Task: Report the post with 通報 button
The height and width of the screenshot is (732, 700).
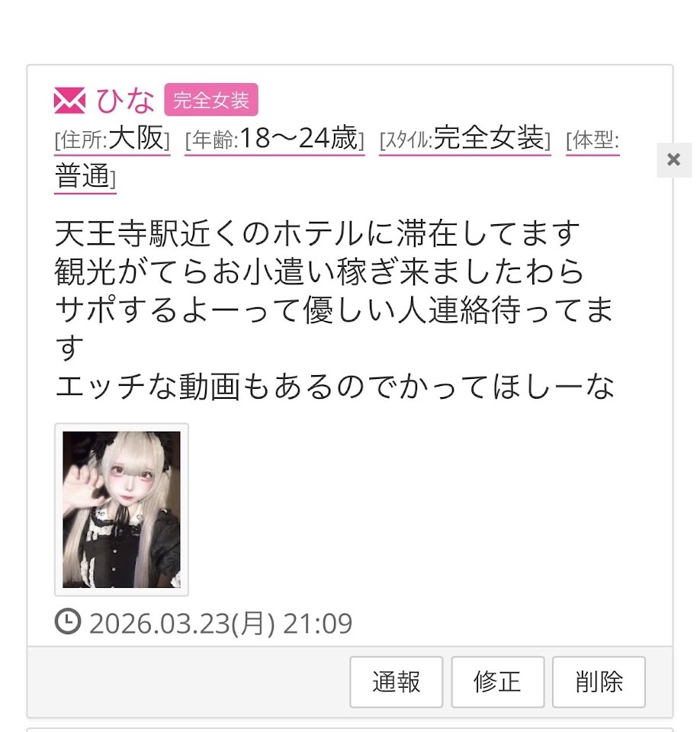Action: tap(396, 682)
